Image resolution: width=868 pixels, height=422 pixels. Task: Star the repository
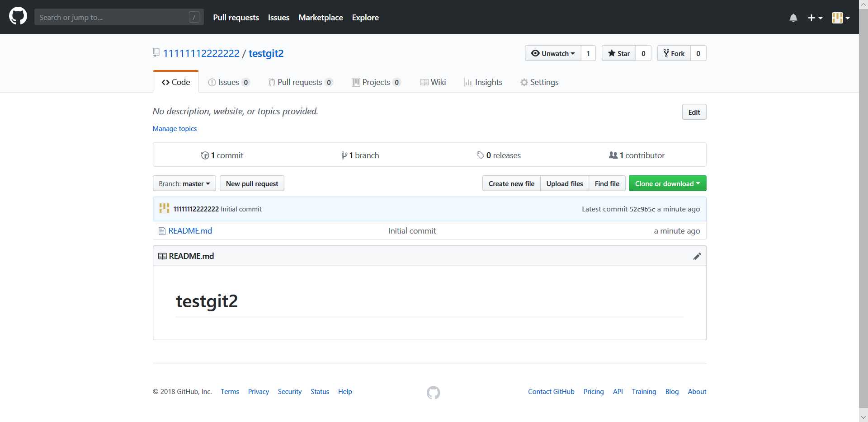click(x=619, y=53)
